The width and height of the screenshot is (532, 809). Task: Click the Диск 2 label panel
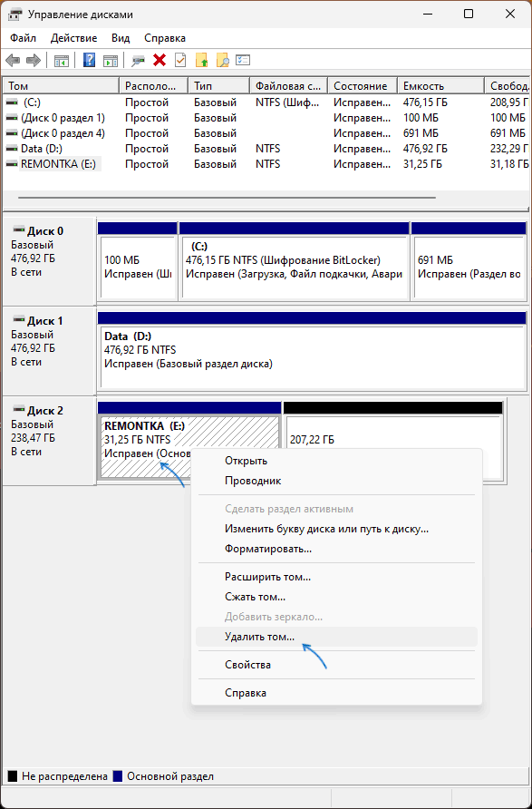tap(49, 441)
